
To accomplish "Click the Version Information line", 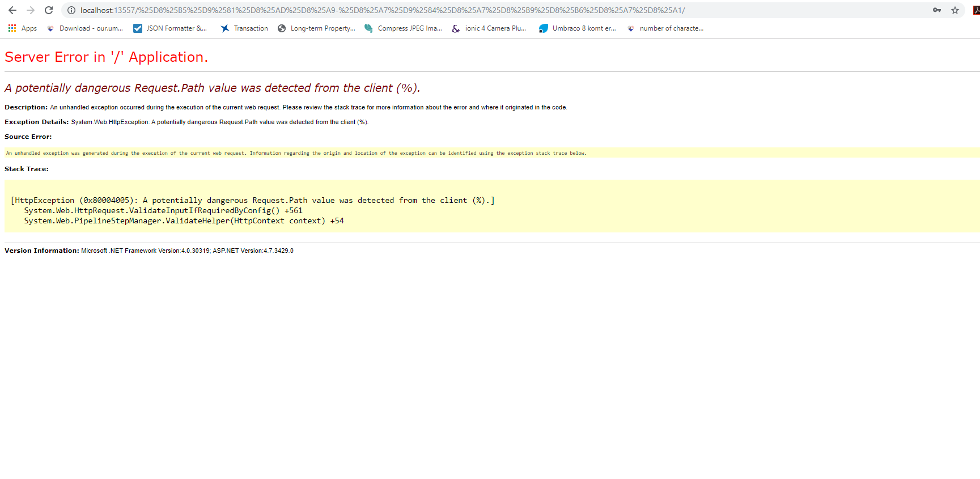I will click(x=149, y=251).
